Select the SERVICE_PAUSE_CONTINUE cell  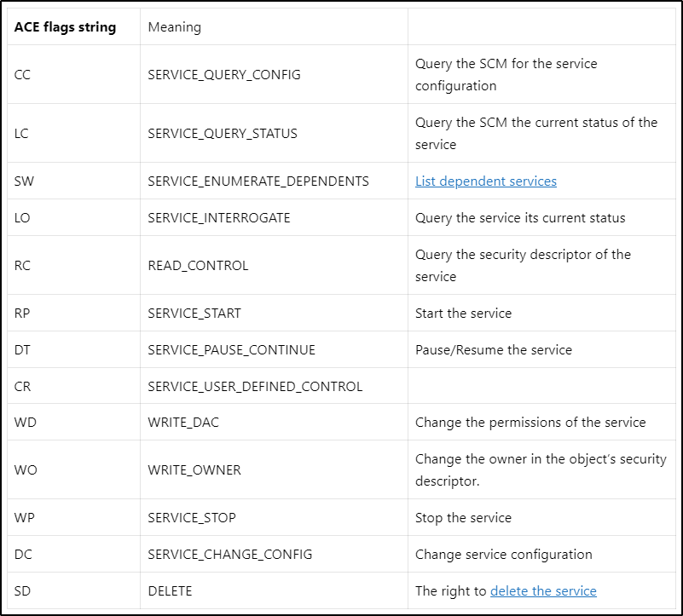tap(231, 350)
